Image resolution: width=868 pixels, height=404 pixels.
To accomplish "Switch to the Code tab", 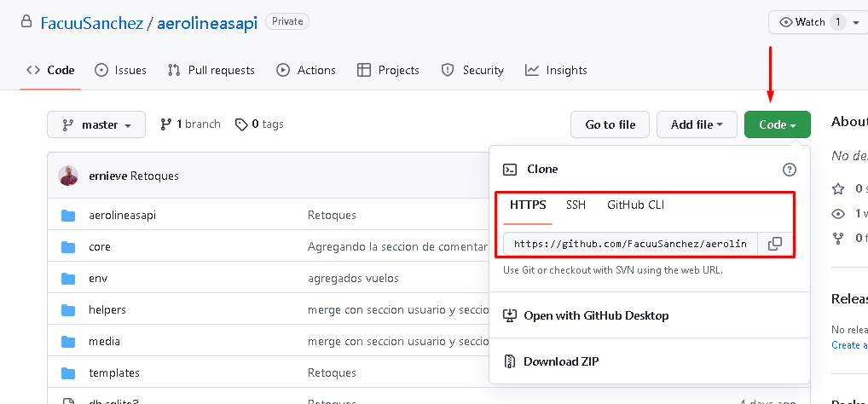I will click(x=50, y=70).
